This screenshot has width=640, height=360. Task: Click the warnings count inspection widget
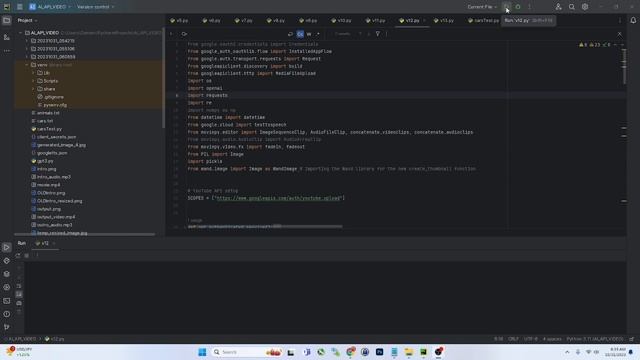coord(596,44)
